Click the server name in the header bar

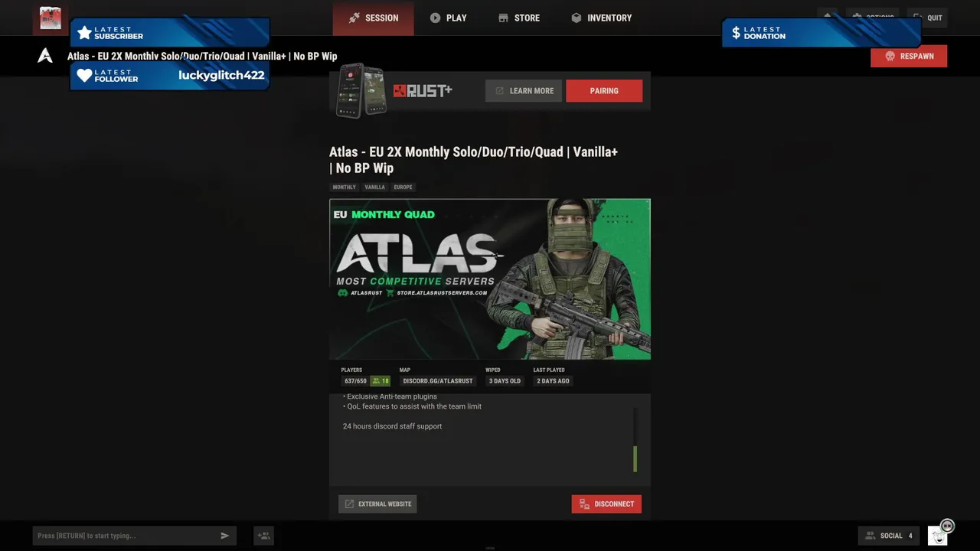click(x=202, y=56)
